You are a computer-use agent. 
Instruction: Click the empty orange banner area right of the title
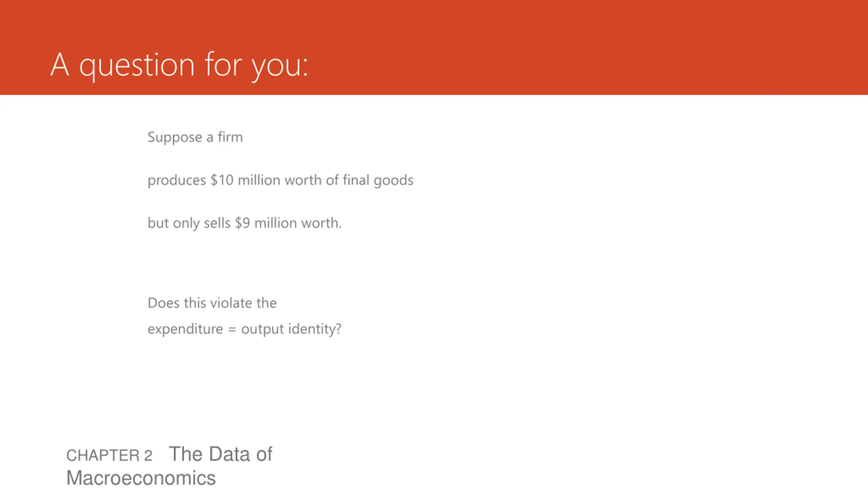click(x=587, y=47)
